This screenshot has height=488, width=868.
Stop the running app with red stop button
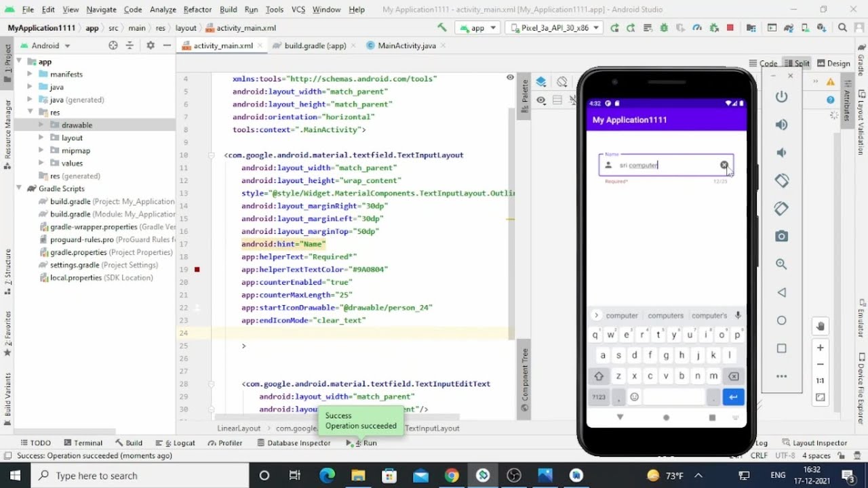tap(730, 28)
